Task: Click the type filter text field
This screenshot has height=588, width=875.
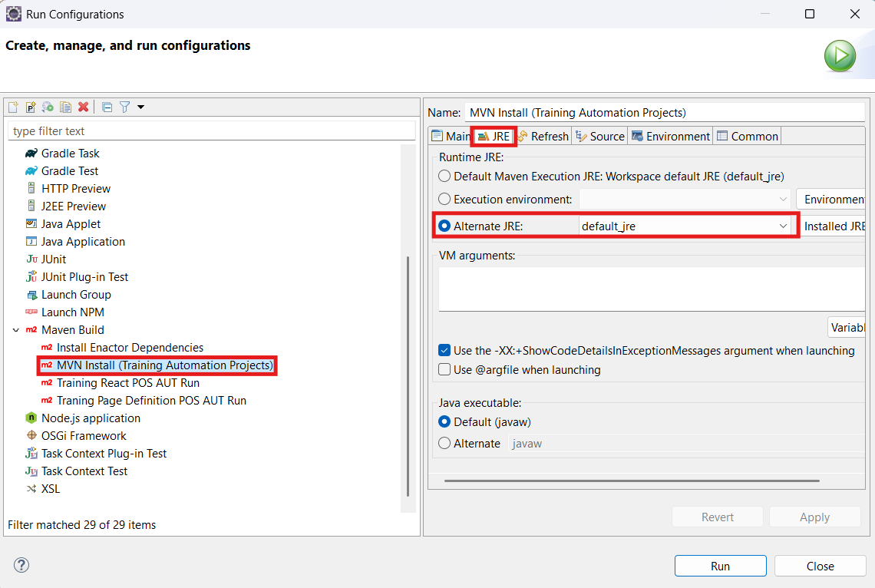Action: pos(212,131)
